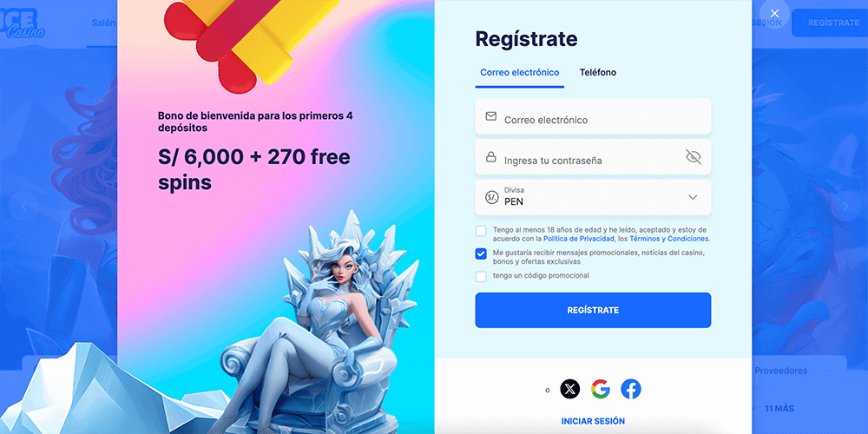Open the Política de Privacidad link
Viewport: 868px width, 434px height.
pyautogui.click(x=579, y=240)
